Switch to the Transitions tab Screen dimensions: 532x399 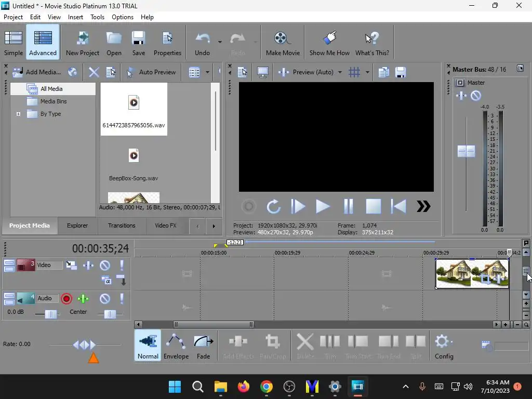click(122, 225)
